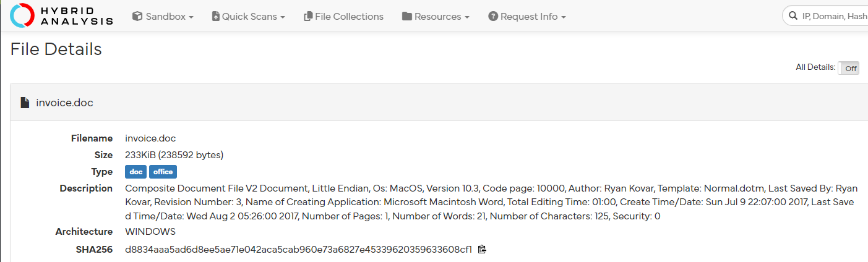
Task: Click the SHA256 hash value text
Action: click(298, 250)
